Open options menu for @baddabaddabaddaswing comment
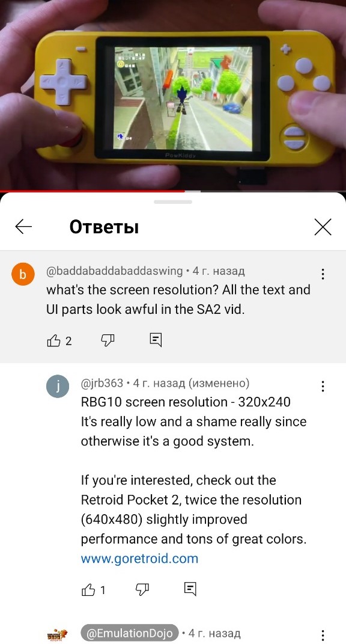The height and width of the screenshot is (644, 346). 323,274
